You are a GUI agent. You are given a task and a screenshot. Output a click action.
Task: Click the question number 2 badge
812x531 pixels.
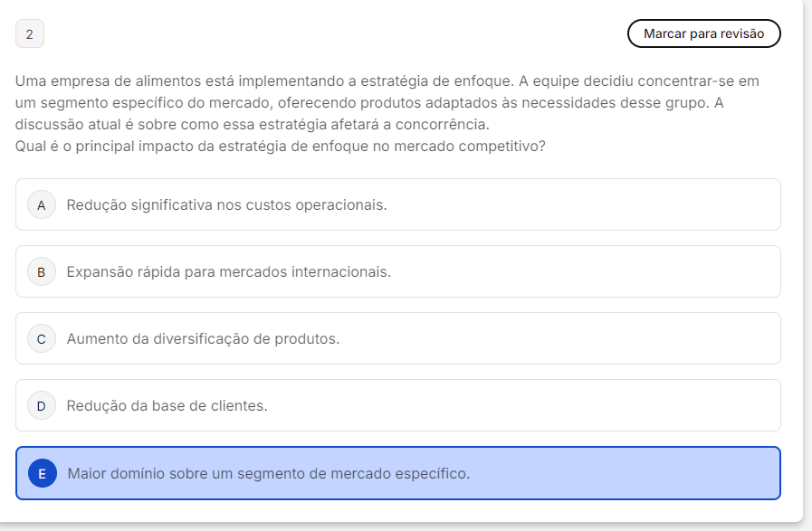click(30, 34)
